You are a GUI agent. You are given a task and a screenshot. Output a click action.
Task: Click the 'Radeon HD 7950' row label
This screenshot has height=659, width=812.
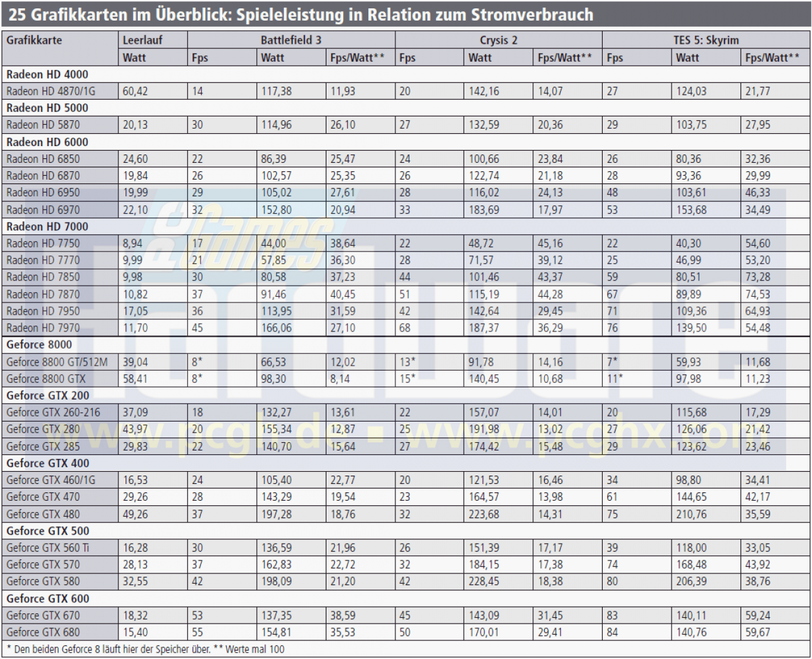click(43, 311)
